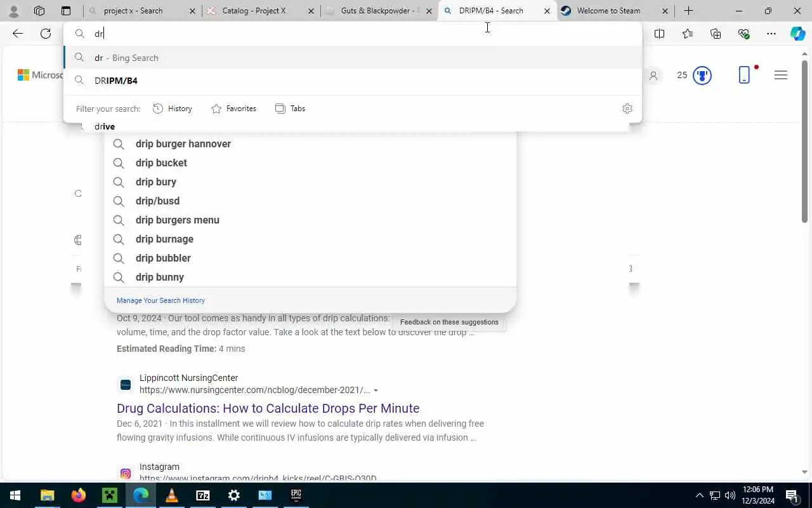
Task: Open the volume control in system tray
Action: click(x=730, y=495)
